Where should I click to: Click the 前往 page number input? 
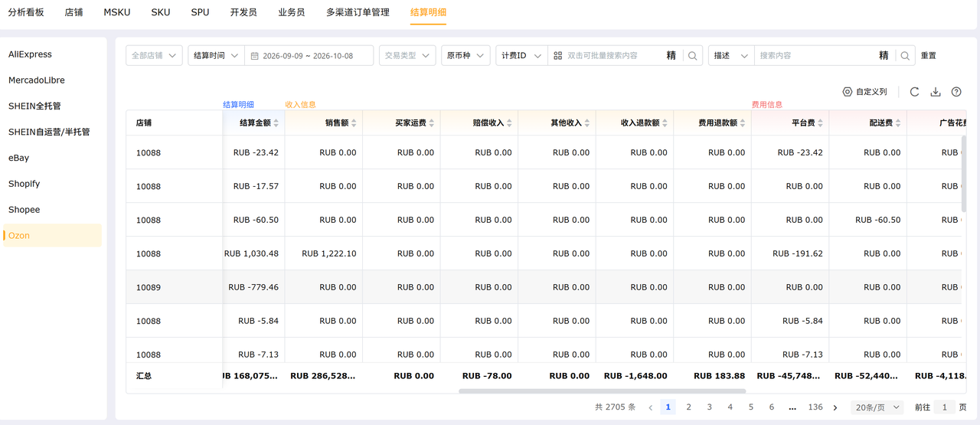click(945, 407)
